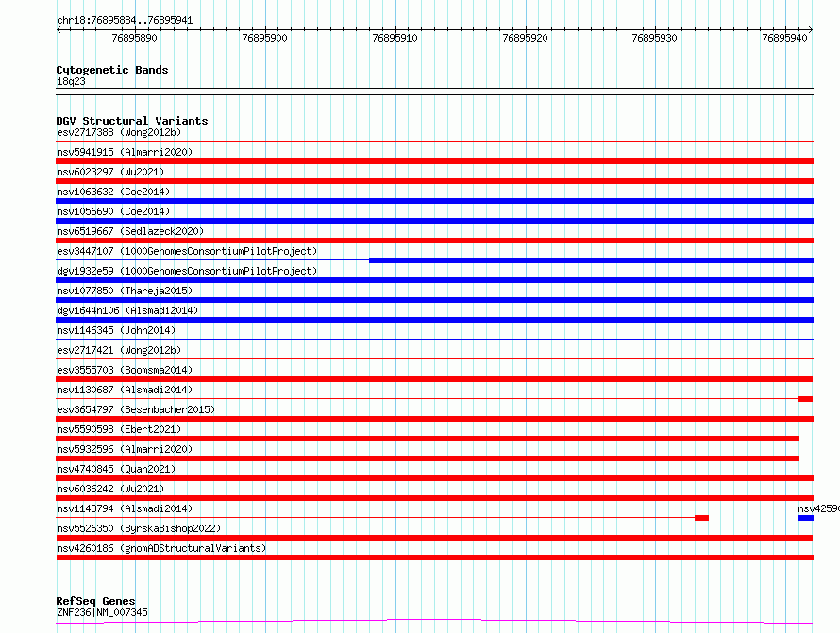Click the nsv1063632 (Coe2014) blue bar

point(434,201)
